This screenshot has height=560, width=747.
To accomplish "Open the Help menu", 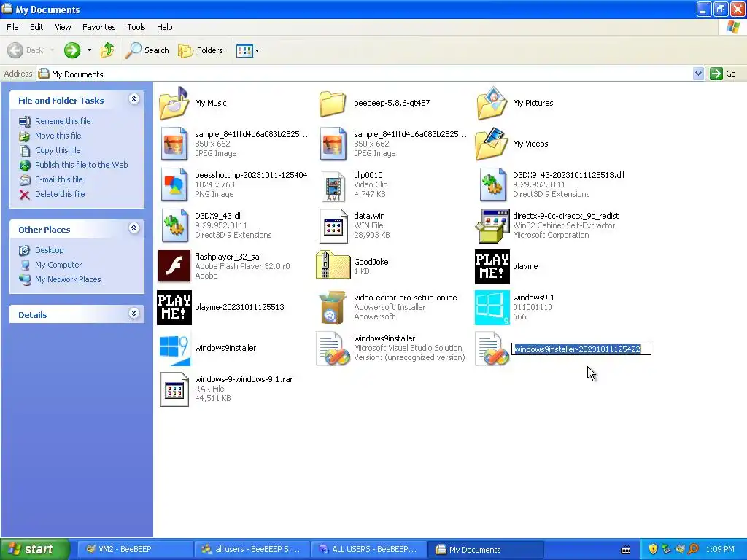I will pyautogui.click(x=164, y=27).
